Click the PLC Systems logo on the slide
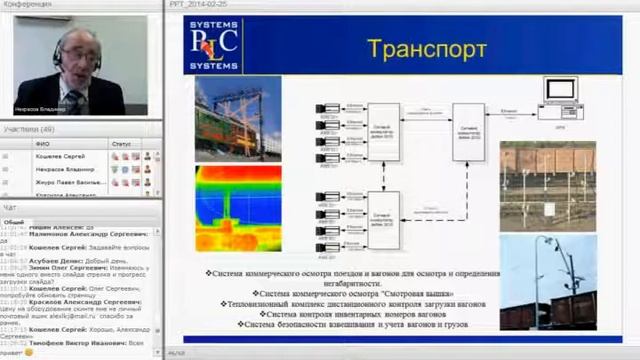 213,45
